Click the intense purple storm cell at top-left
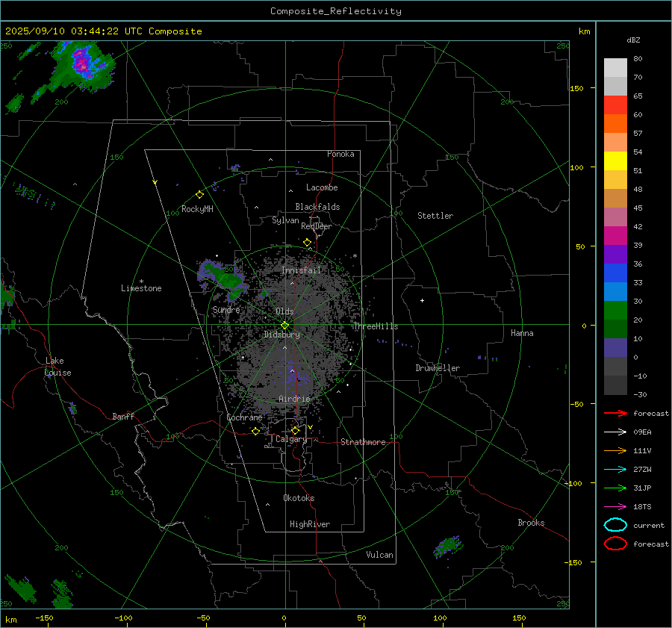The height and width of the screenshot is (628, 672). 83,64
